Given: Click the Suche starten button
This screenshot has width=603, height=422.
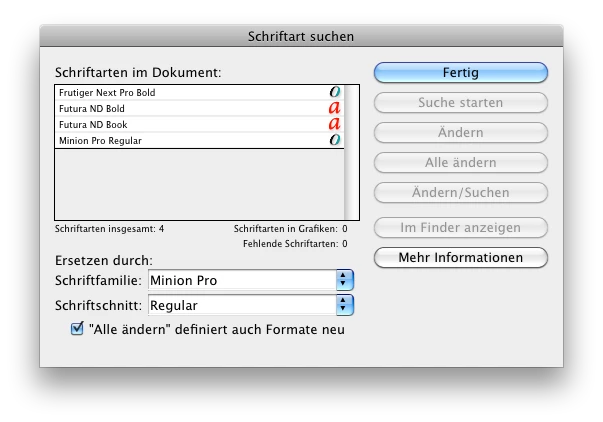Looking at the screenshot, I should (461, 102).
